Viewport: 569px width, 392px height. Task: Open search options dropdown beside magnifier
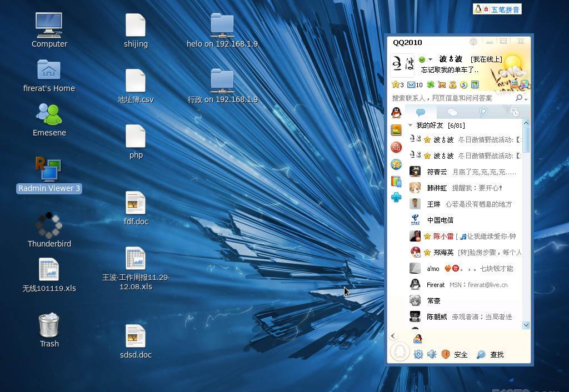click(526, 99)
